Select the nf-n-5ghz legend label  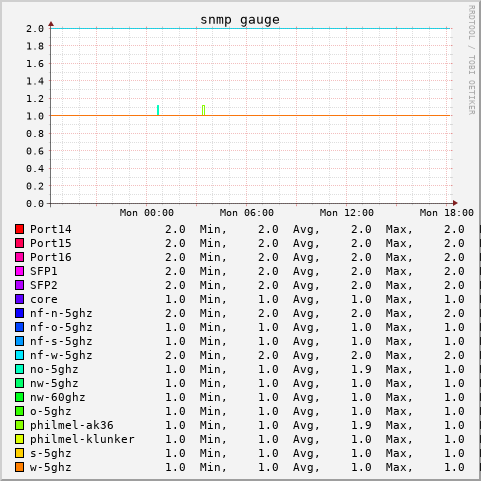61,314
